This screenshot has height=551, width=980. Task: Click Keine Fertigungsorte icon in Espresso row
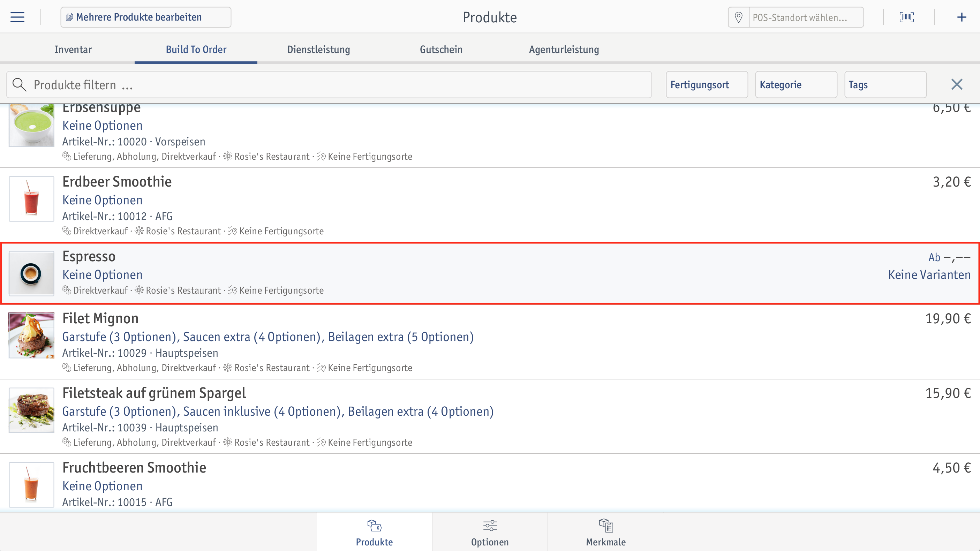(233, 290)
